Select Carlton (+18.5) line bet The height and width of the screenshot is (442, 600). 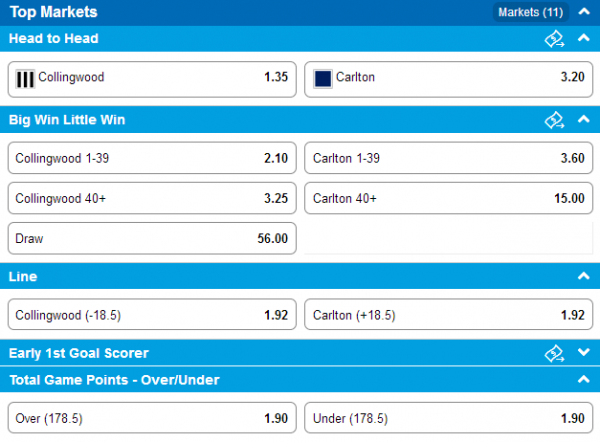click(x=448, y=315)
